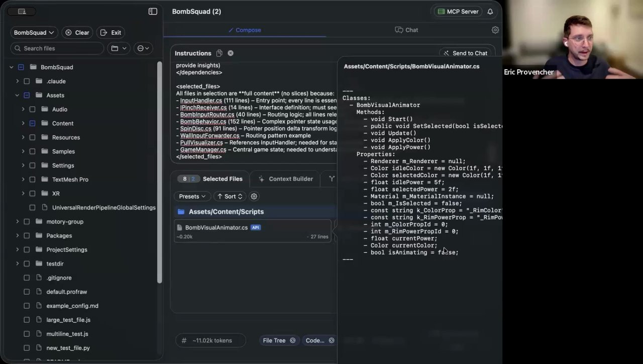This screenshot has width=643, height=364.
Task: Check UniversalRenderPipelineGlobalSettings file checkbox
Action: click(x=32, y=208)
